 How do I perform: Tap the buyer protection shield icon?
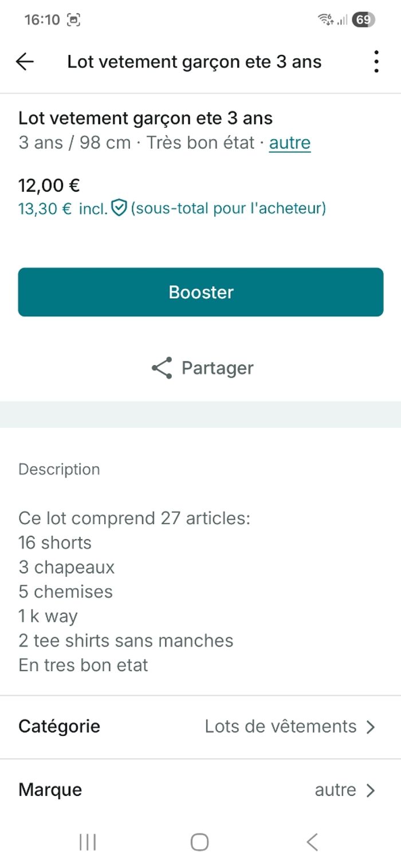pos(119,208)
